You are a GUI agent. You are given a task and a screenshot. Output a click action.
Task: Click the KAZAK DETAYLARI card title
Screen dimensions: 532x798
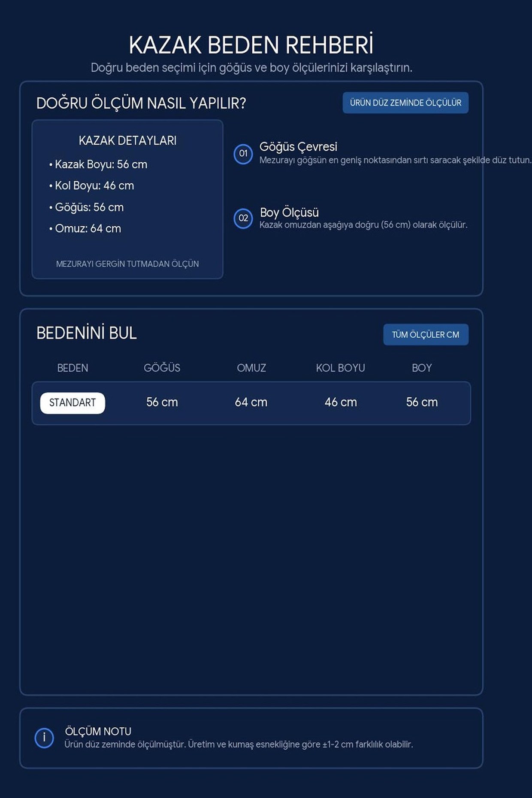(127, 141)
